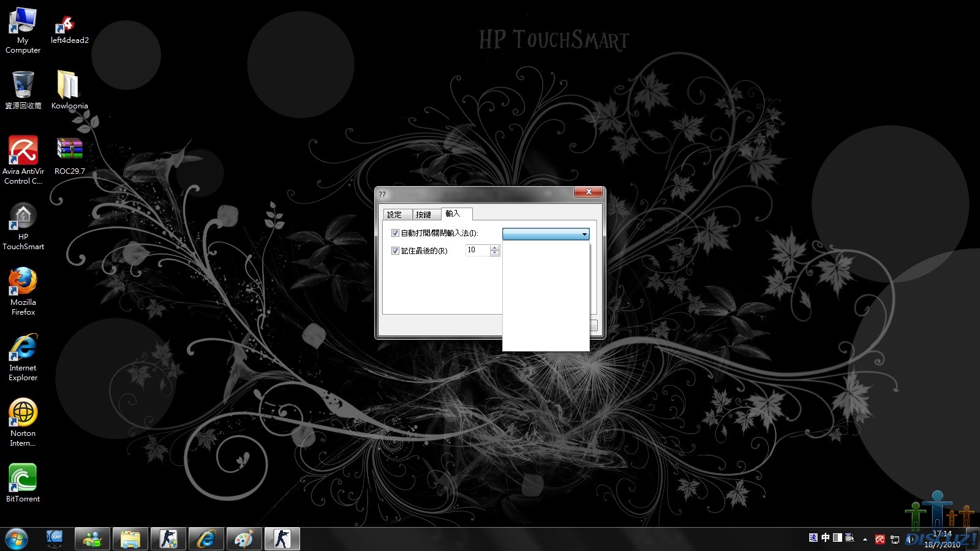The width and height of the screenshot is (980, 551).
Task: Open Windows Live Messenger in taskbar
Action: pos(92,539)
